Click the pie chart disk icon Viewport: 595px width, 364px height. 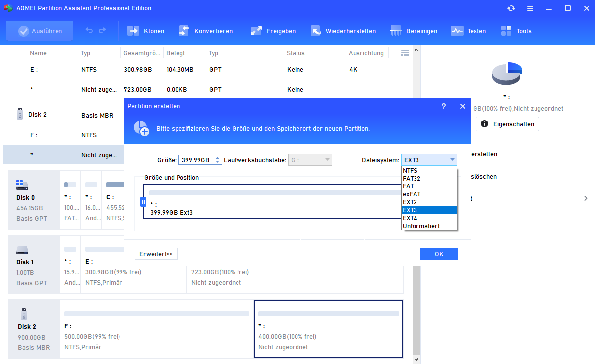pos(507,74)
